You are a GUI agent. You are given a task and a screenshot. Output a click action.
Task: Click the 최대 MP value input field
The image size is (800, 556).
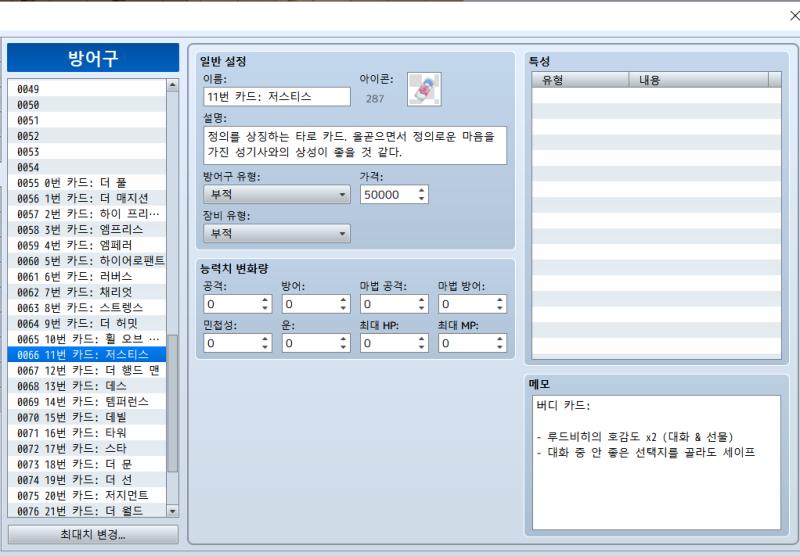coord(466,343)
